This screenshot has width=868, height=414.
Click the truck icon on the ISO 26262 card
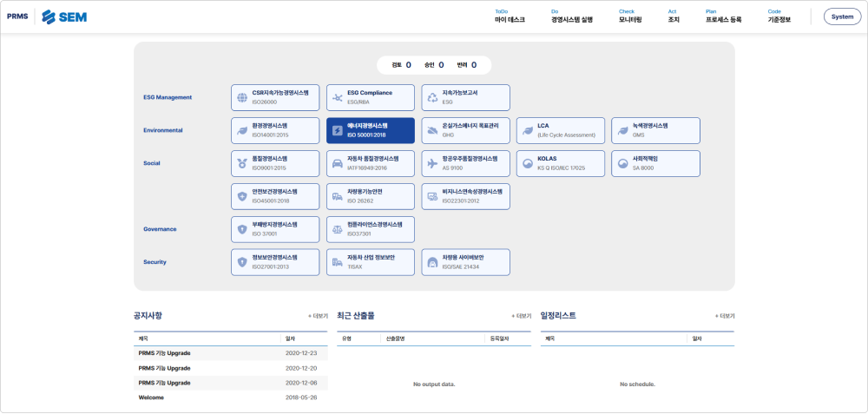(337, 196)
